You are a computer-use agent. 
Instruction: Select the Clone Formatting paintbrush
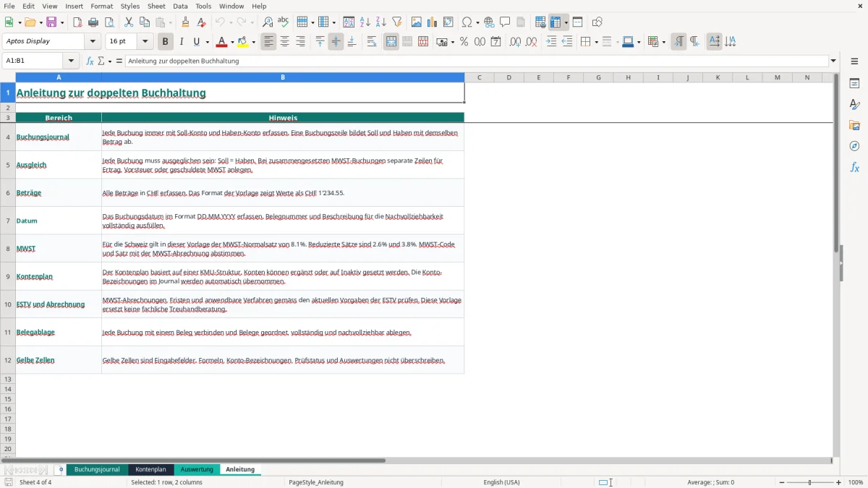[185, 22]
